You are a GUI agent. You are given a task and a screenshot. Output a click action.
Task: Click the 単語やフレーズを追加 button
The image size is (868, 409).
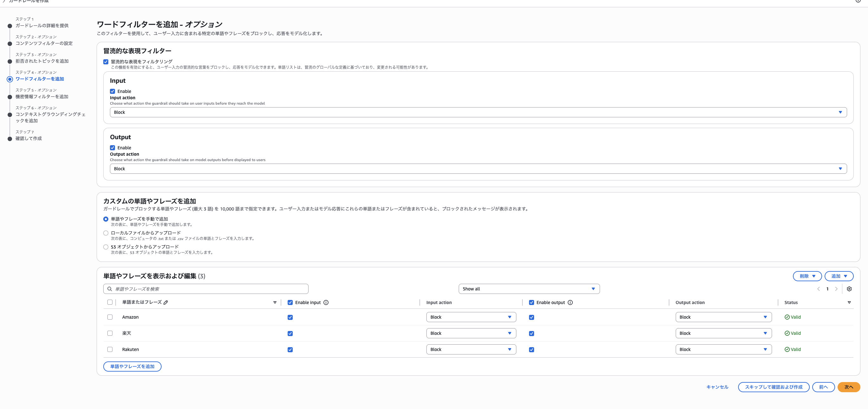click(x=132, y=366)
